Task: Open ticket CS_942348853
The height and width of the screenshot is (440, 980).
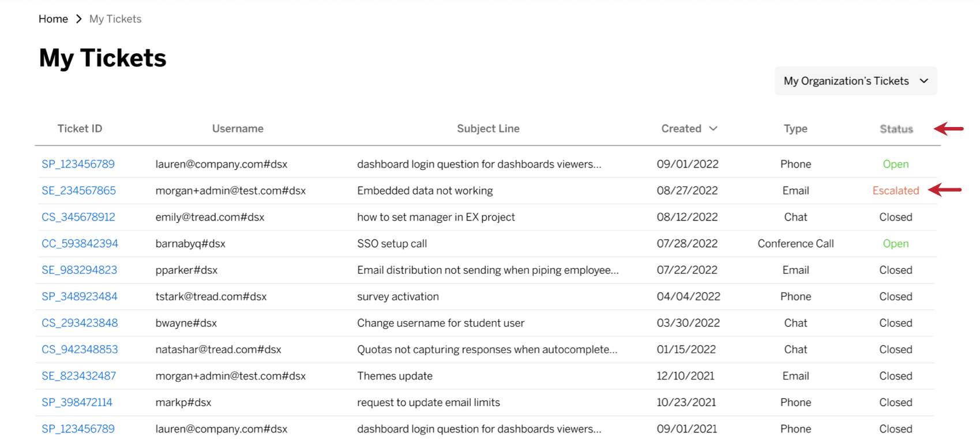Action: 80,350
